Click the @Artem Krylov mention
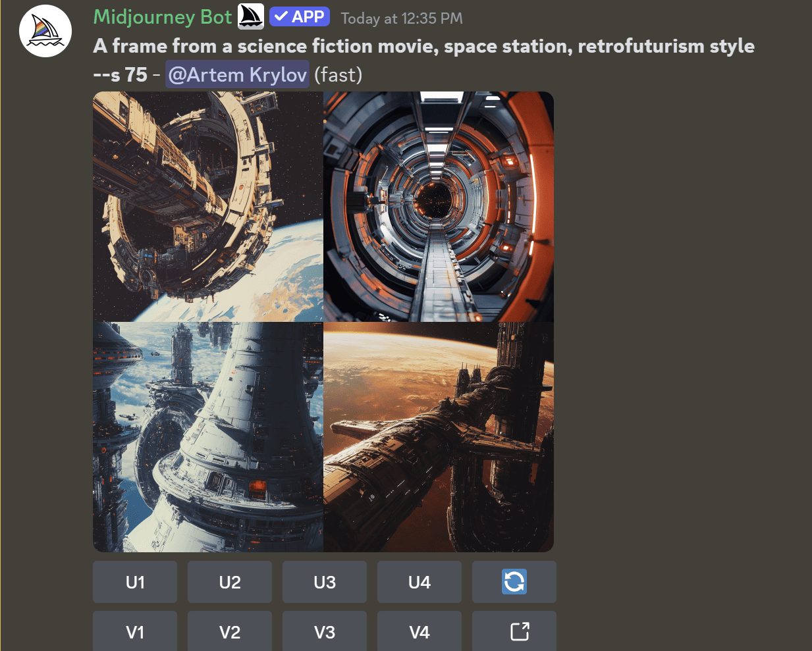Screen dimensions: 812x651 pyautogui.click(x=238, y=74)
